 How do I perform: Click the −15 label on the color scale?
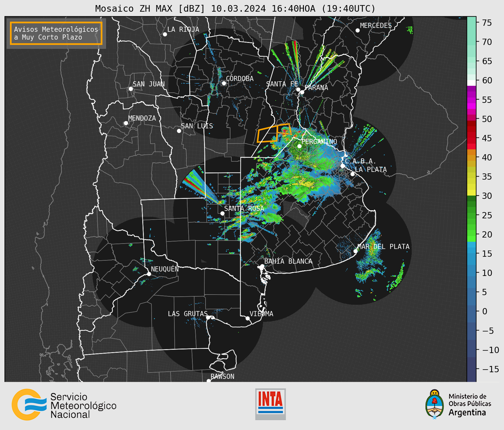click(x=490, y=369)
